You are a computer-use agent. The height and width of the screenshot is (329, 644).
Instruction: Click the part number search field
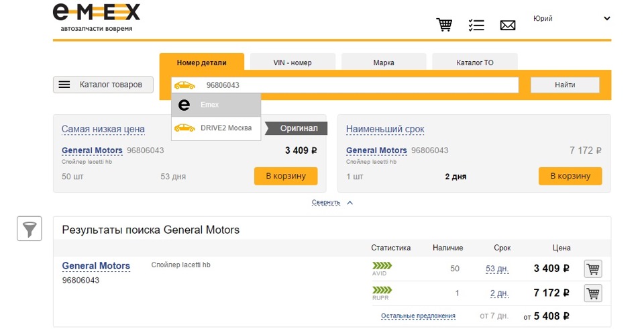[356, 85]
